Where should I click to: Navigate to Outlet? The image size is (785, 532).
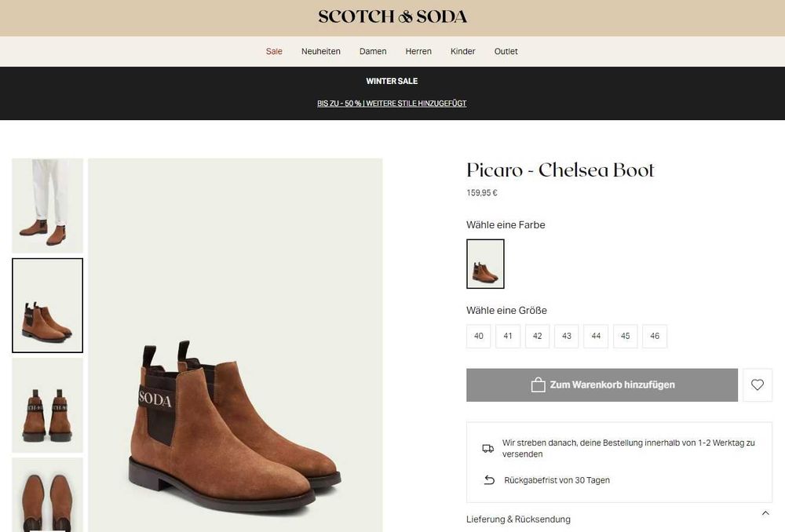pos(506,52)
